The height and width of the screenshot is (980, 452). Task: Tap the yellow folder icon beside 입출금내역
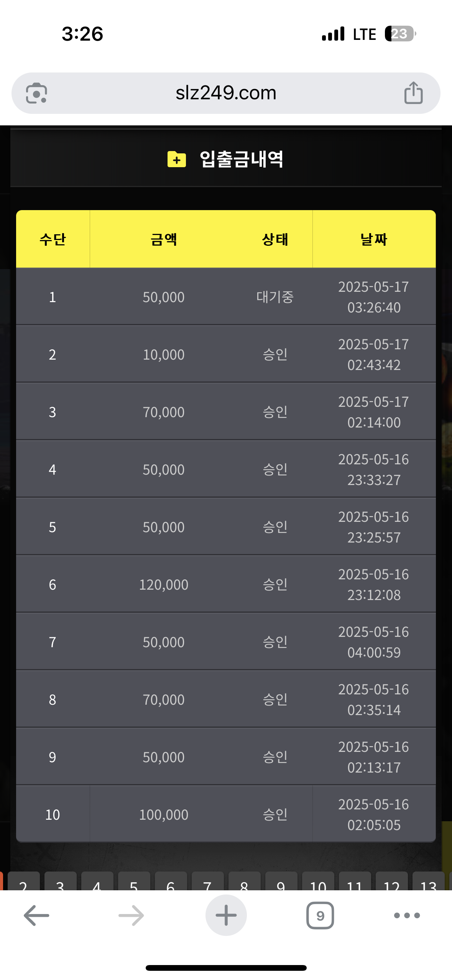point(177,159)
